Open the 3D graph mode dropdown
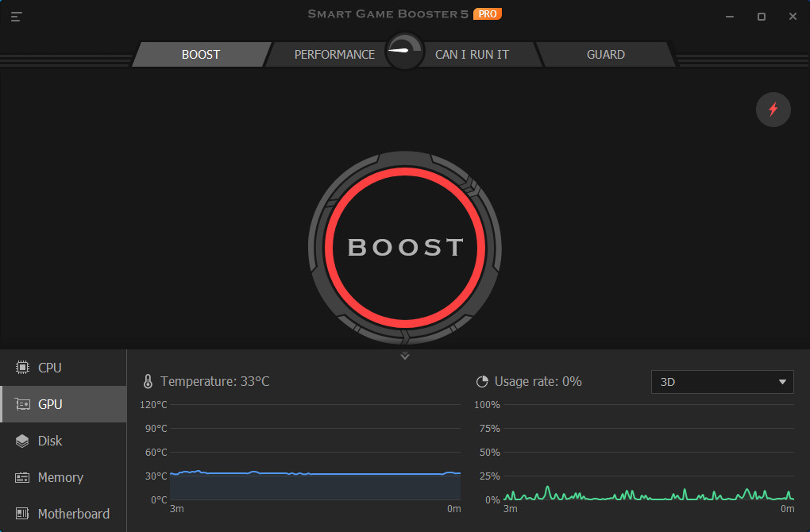 pyautogui.click(x=721, y=382)
